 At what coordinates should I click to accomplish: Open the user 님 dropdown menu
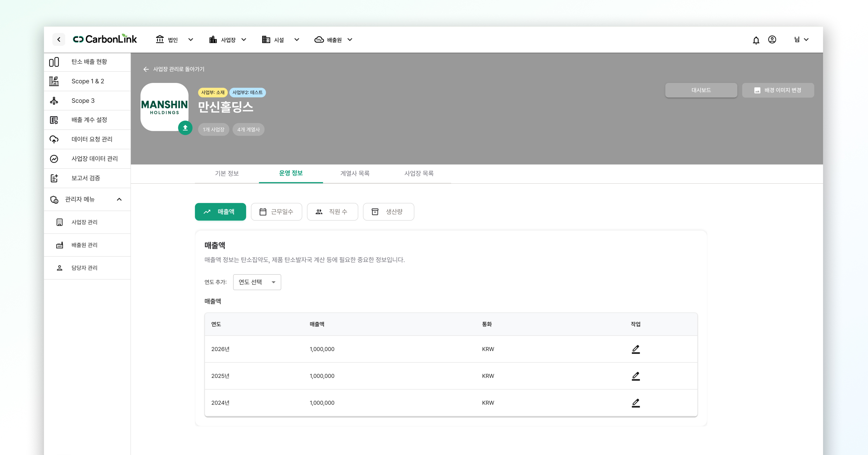(802, 39)
